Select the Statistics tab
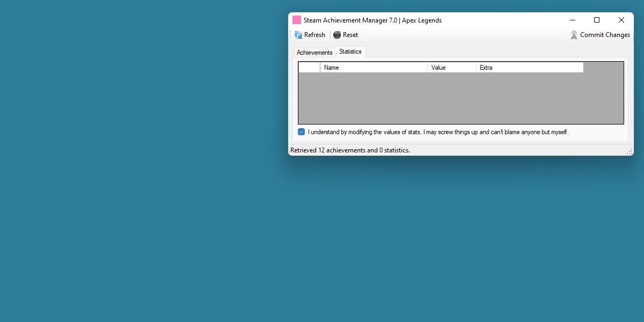This screenshot has width=644, height=322. (350, 52)
